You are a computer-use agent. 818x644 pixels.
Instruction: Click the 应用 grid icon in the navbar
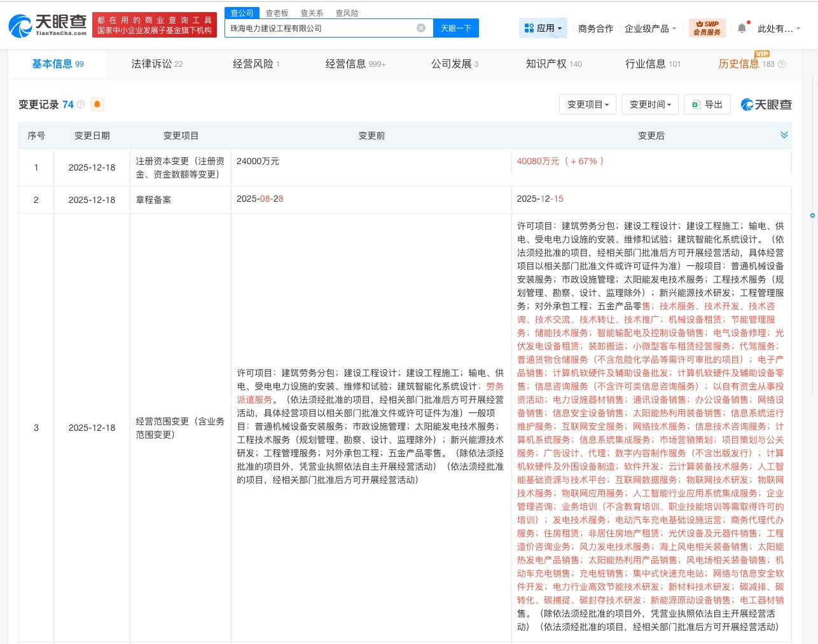[x=529, y=28]
